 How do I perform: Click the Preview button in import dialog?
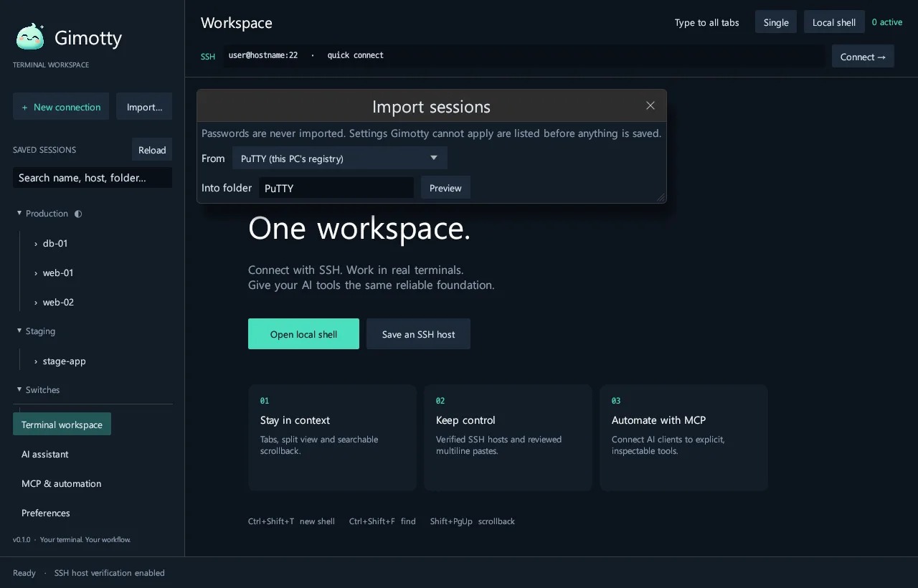pyautogui.click(x=445, y=187)
